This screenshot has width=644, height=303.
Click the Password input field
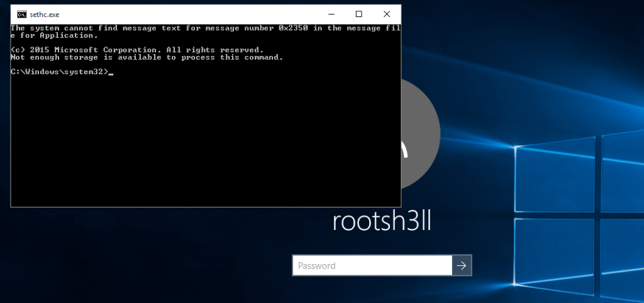(372, 265)
